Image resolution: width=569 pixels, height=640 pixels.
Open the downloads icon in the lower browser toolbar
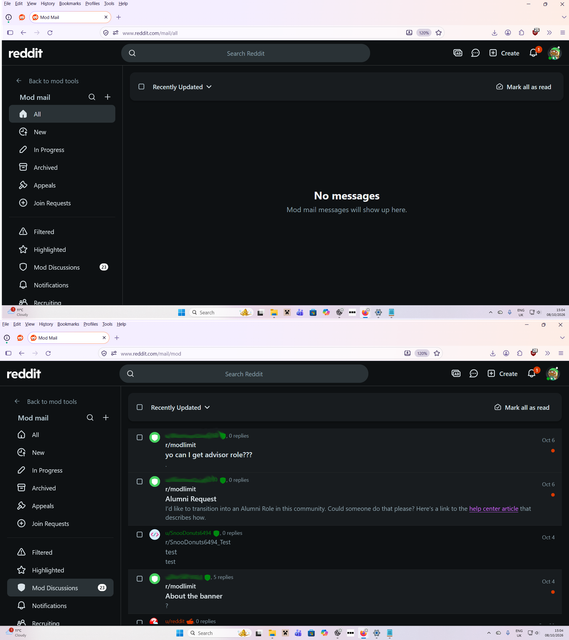coord(493,353)
